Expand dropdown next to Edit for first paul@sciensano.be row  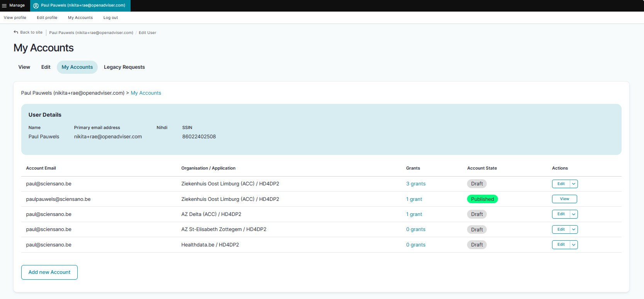tap(574, 184)
